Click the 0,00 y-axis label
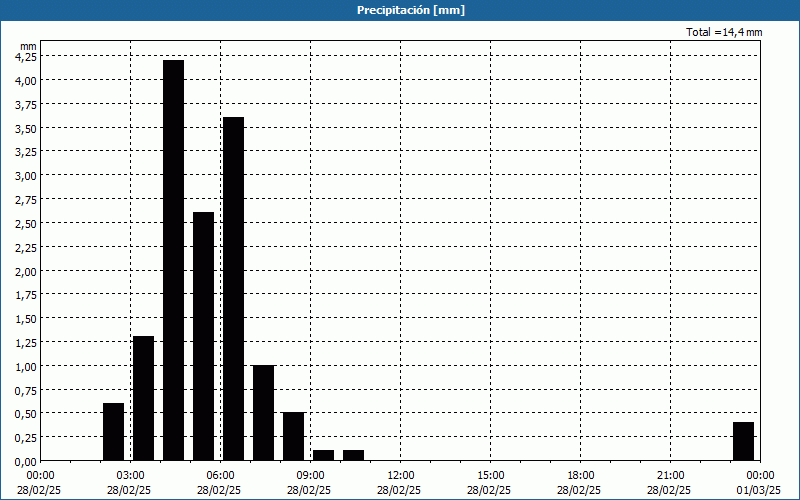The image size is (800, 500). (26, 461)
